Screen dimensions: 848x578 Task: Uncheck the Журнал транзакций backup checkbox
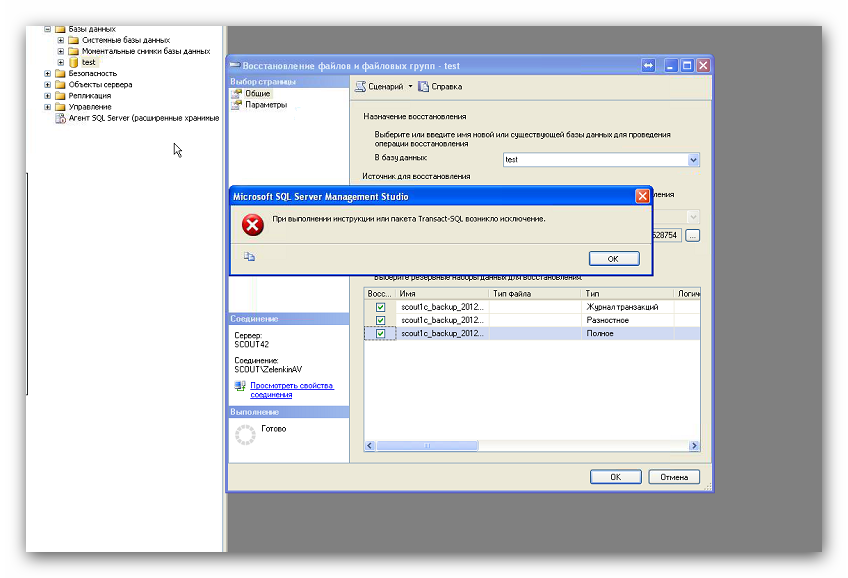pos(380,308)
